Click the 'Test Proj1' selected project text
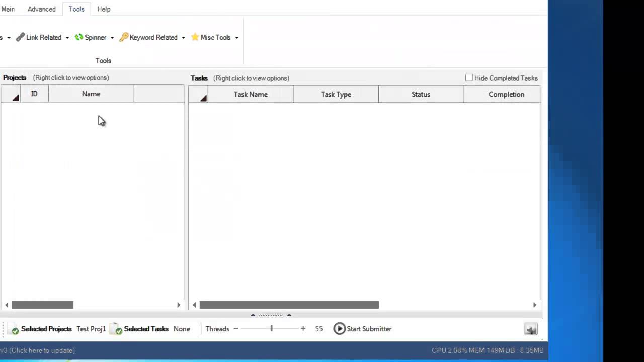This screenshot has width=644, height=362. pyautogui.click(x=91, y=329)
